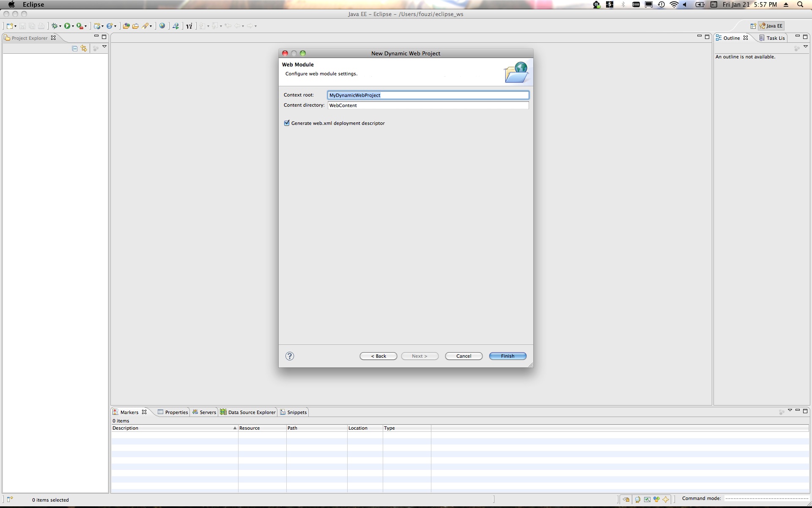This screenshot has height=508, width=812.
Task: Click the date and time in menu bar
Action: click(x=750, y=5)
